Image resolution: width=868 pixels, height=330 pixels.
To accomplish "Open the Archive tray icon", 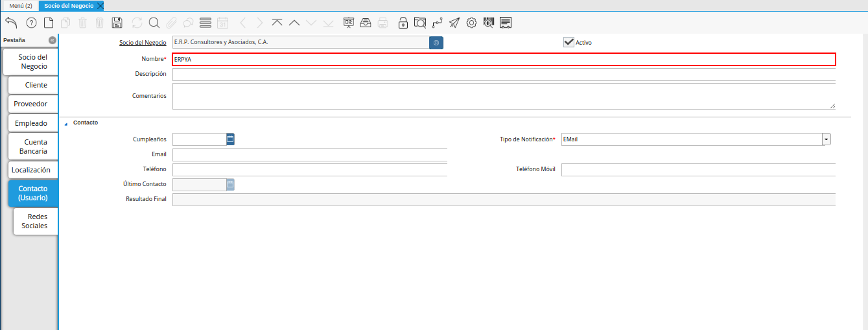I will coord(366,23).
